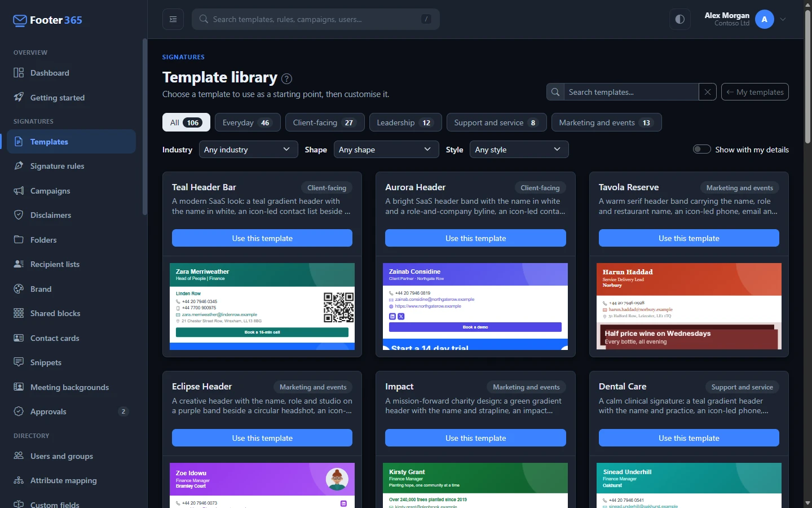Open Folders in the sidebar
Image resolution: width=812 pixels, height=508 pixels.
tap(72, 240)
